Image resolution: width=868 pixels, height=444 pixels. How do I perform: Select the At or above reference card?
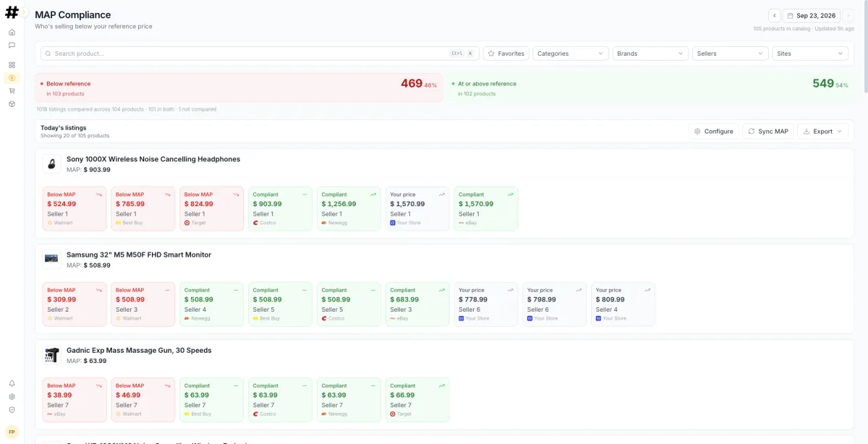650,87
